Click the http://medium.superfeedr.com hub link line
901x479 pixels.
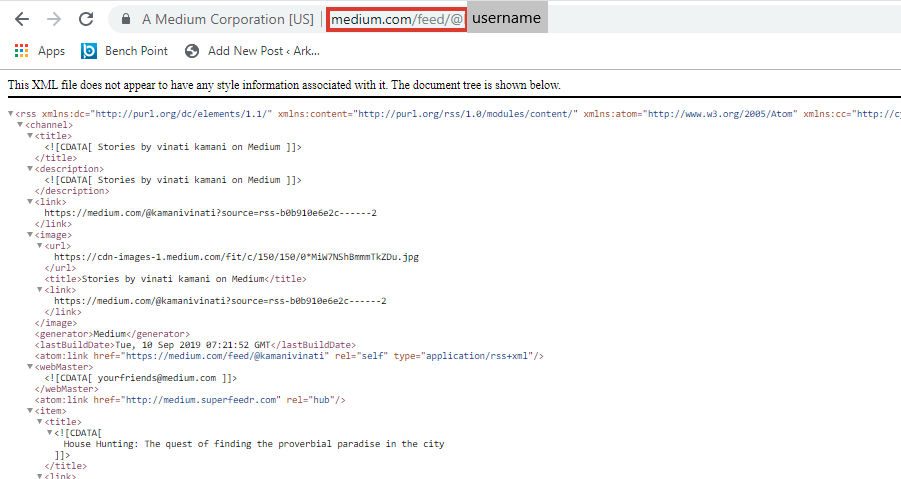click(190, 400)
